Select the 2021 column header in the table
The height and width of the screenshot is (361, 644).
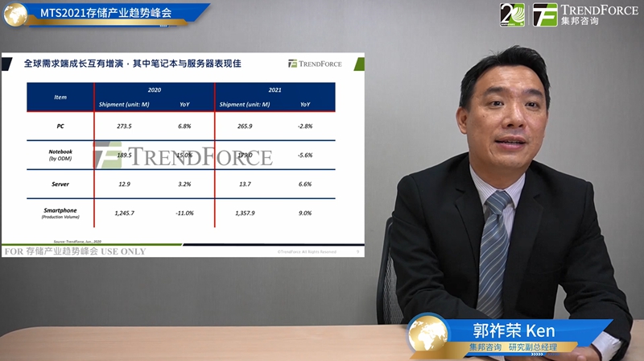274,89
